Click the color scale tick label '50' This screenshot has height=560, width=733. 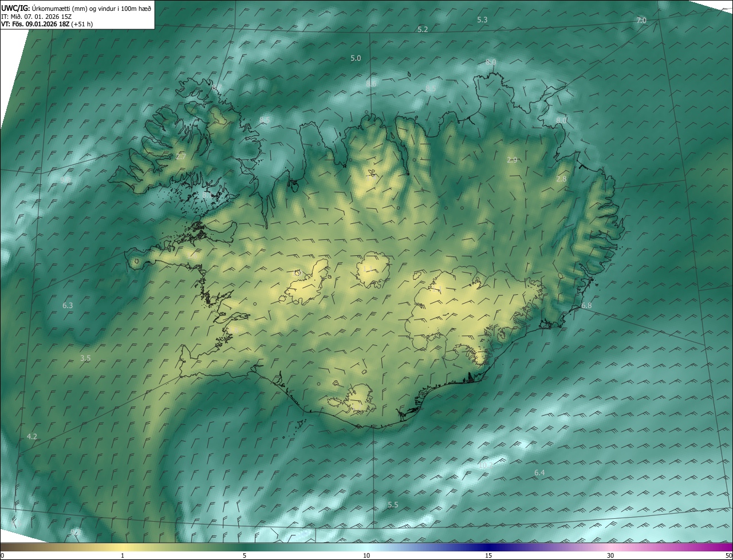(728, 555)
